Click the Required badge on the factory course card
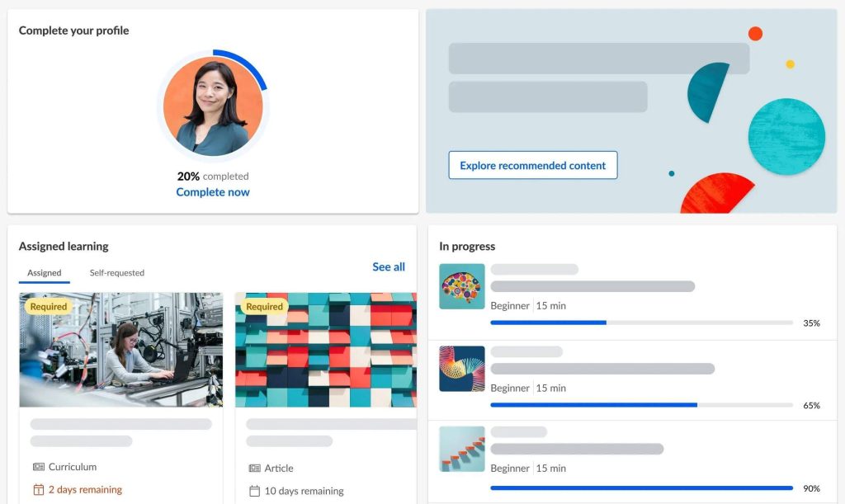 pyautogui.click(x=49, y=306)
